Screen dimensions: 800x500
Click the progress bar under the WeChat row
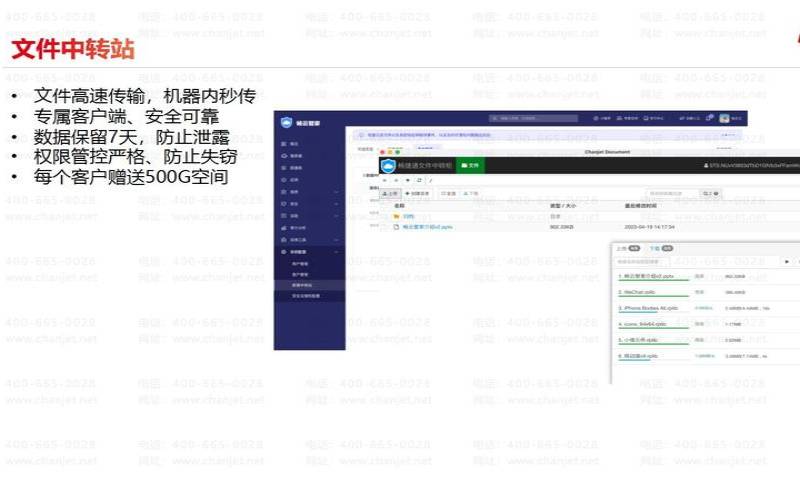[x=653, y=296]
